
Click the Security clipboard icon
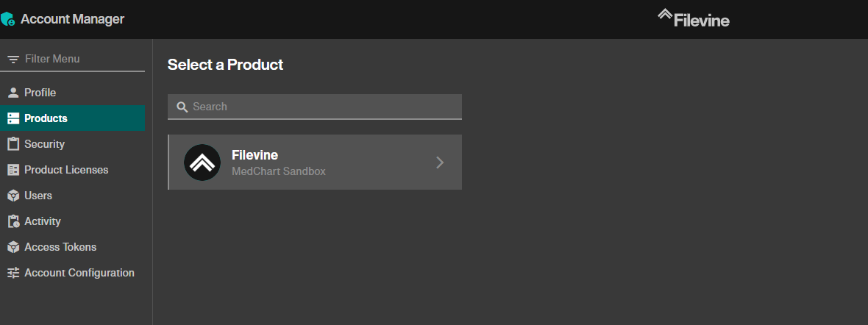[x=13, y=144]
